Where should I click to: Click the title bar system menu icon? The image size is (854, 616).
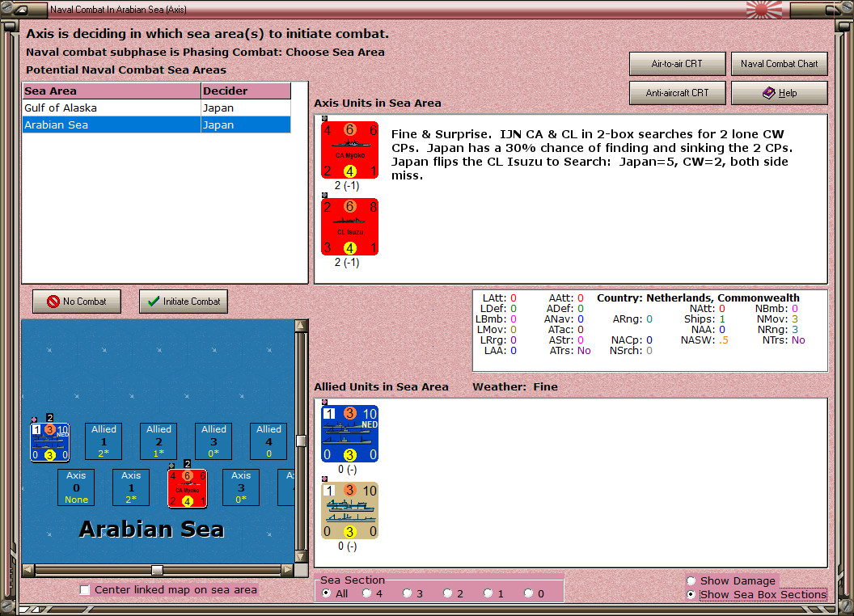[22, 9]
